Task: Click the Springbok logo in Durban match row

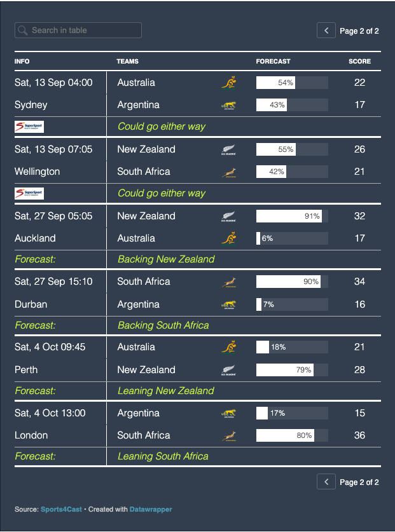Action: click(228, 282)
